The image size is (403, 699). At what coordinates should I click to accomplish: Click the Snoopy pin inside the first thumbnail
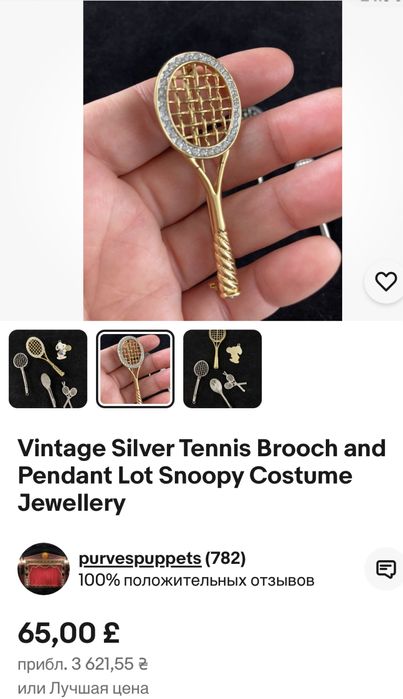point(62,350)
